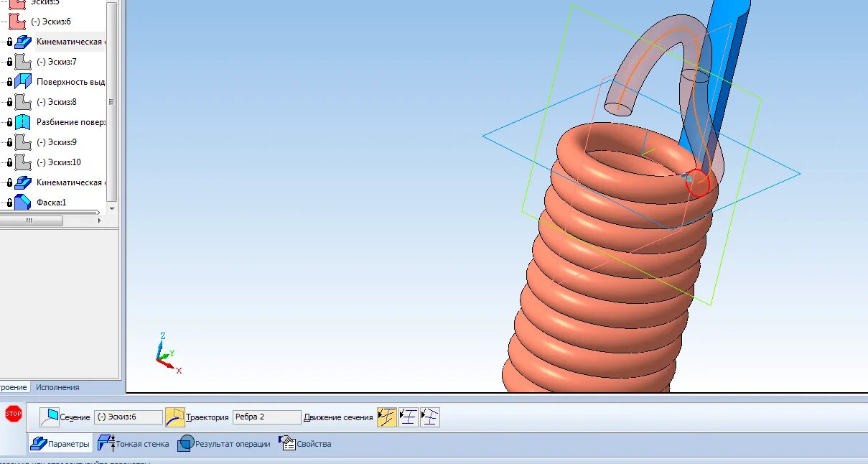
Task: Click the gray sketch icon of Эскиз:10
Action: pos(23,162)
